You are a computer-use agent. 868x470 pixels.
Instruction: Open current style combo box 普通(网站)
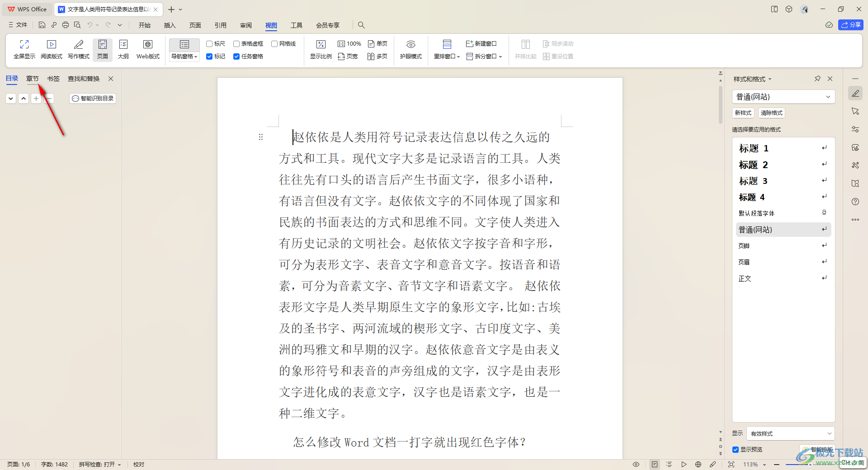pos(783,97)
